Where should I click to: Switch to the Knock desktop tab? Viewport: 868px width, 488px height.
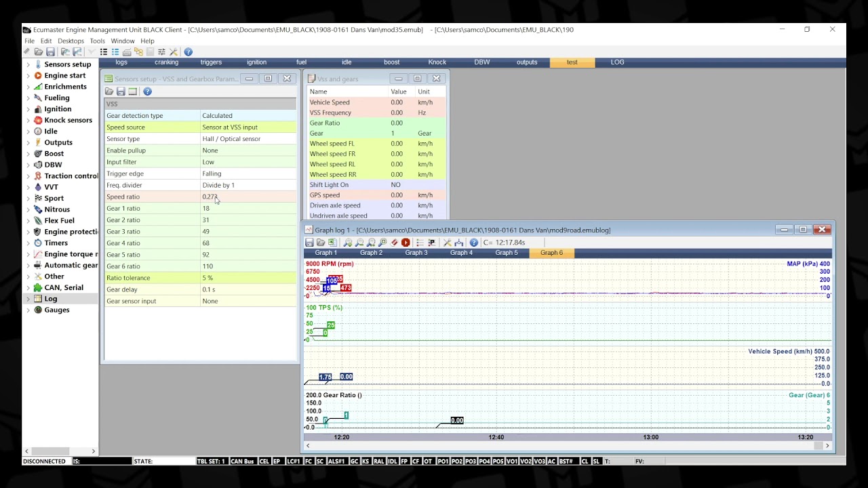[x=437, y=62]
